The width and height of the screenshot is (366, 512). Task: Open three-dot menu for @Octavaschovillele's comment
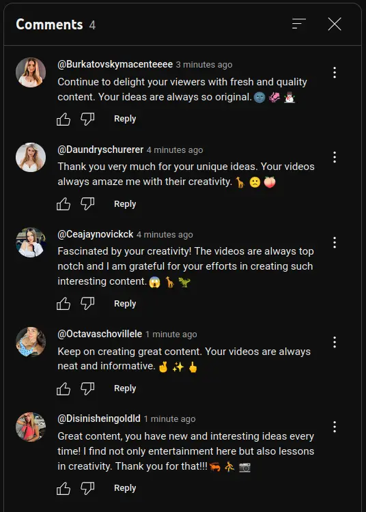point(334,342)
